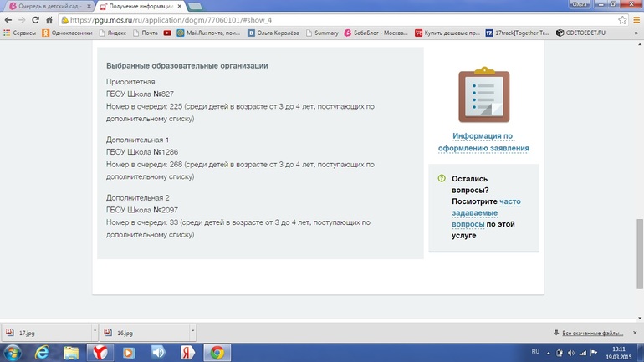The width and height of the screenshot is (644, 362).
Task: Launch Yandex browser from the taskbar
Action: tap(99, 352)
